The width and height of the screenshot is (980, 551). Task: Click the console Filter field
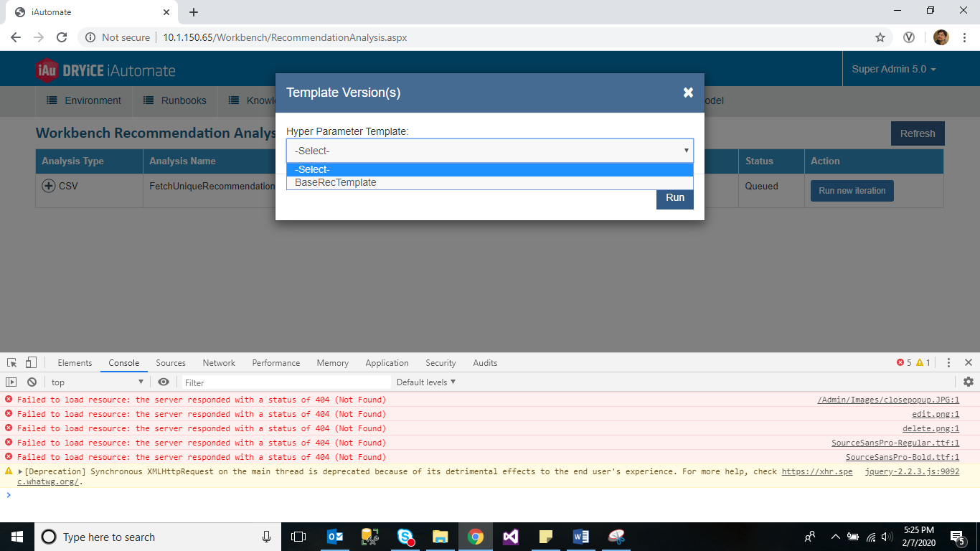coord(286,382)
